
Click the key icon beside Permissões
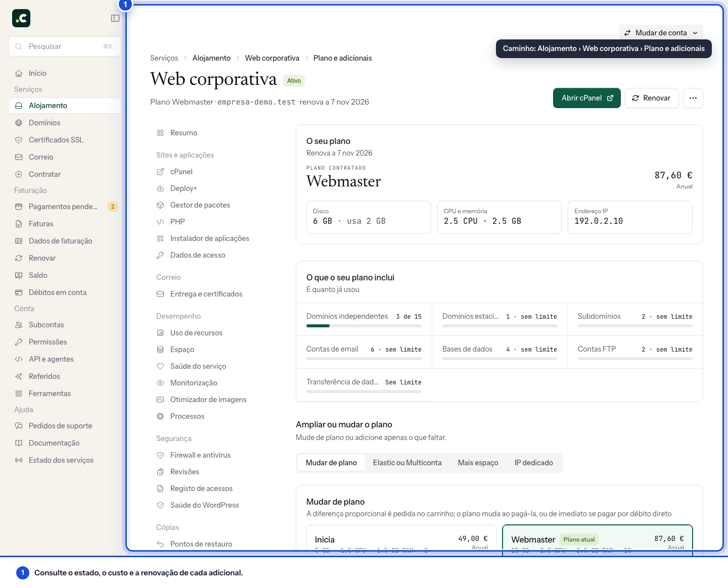coord(19,342)
